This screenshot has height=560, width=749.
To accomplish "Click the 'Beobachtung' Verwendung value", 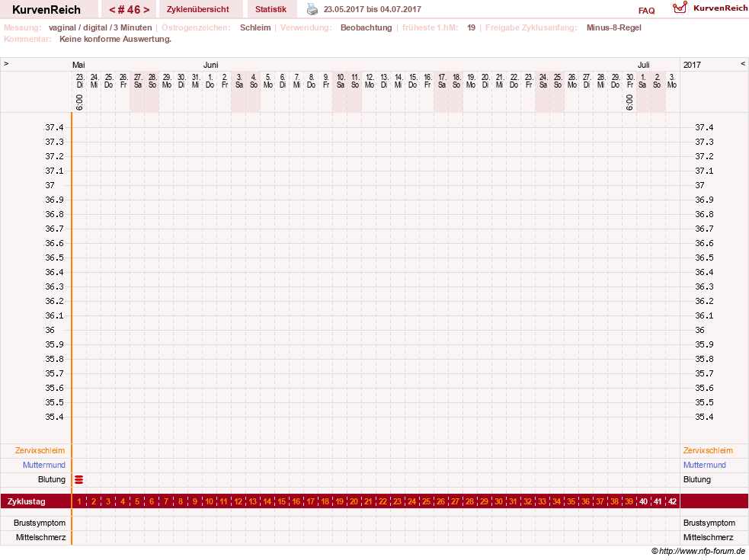I will [x=366, y=27].
